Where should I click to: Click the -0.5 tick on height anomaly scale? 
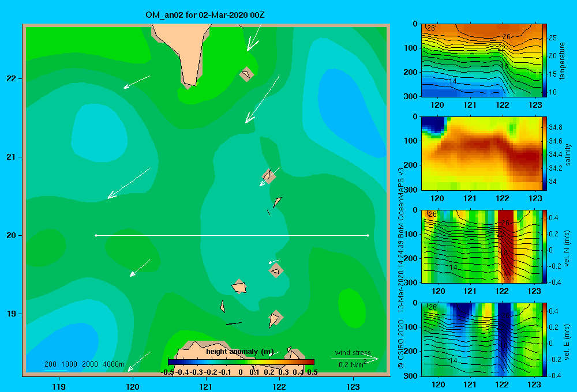[x=167, y=372]
